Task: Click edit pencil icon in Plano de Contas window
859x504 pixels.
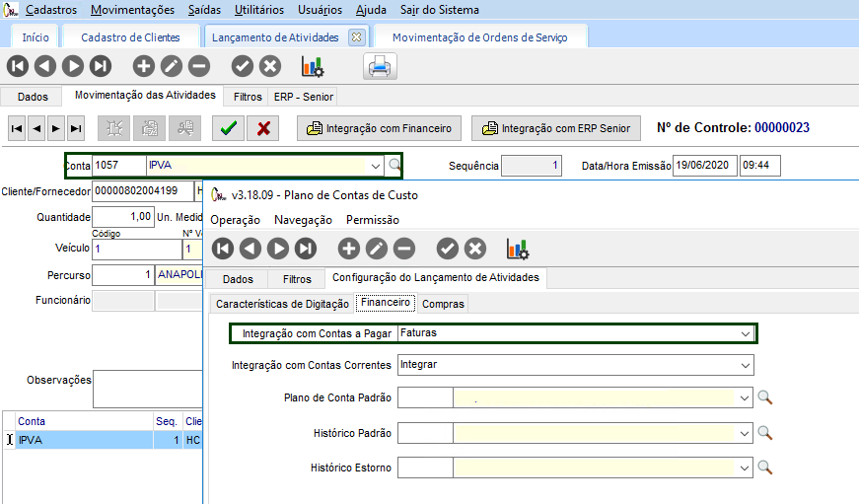Action: click(377, 249)
